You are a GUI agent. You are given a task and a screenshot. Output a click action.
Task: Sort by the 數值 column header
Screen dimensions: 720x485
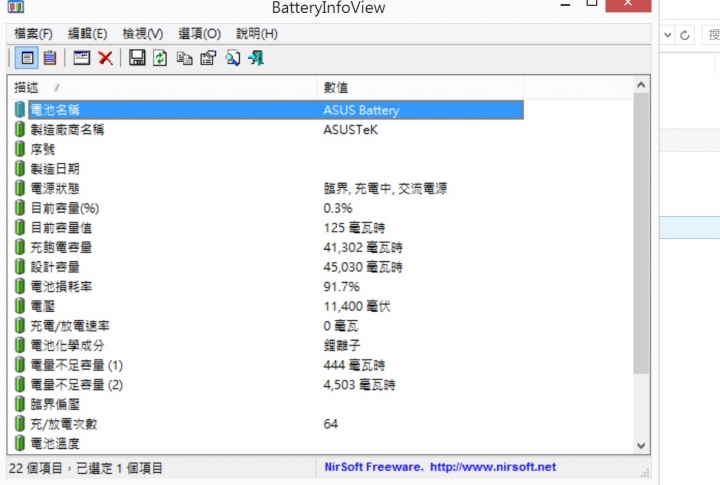coord(420,87)
